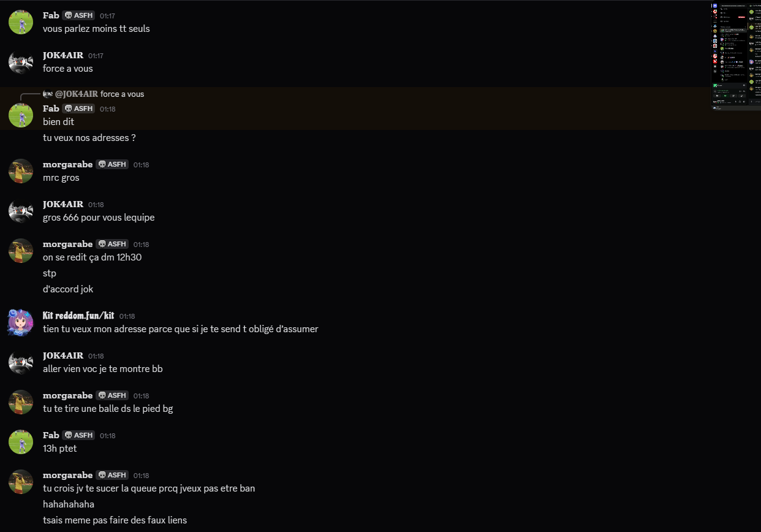Click the JOK4AIR username above "gros 666 pour vous"
Image resolution: width=761 pixels, height=532 pixels.
point(62,204)
